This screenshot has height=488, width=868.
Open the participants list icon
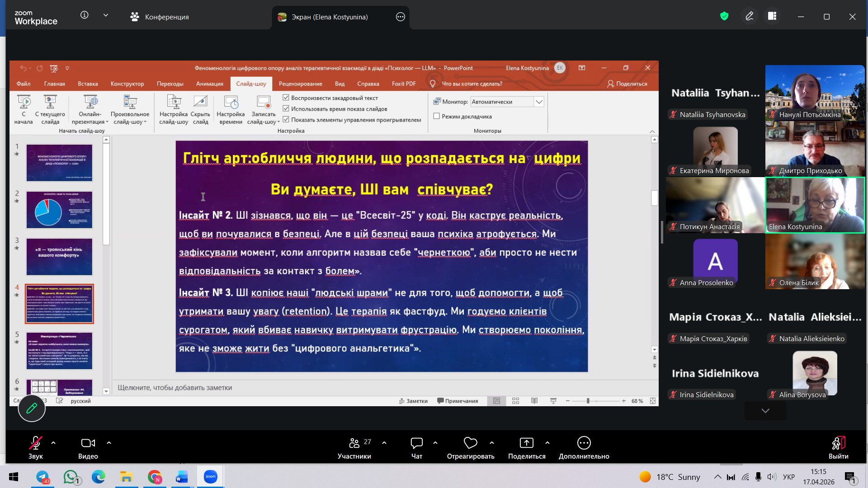pos(354,443)
